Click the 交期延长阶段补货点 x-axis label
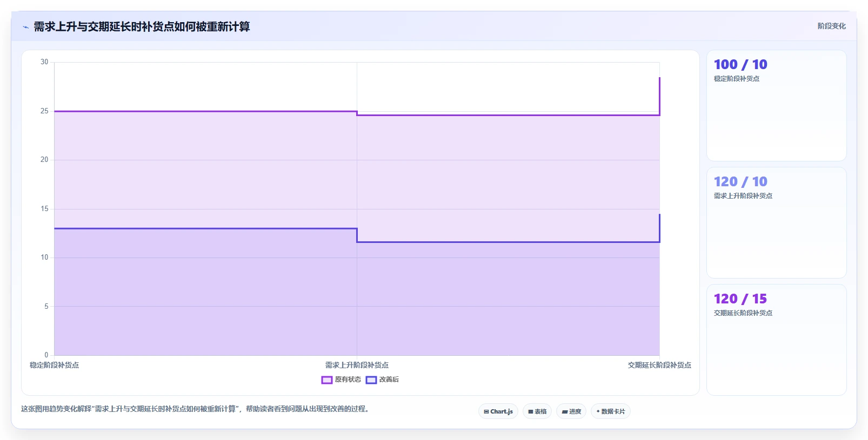This screenshot has width=868, height=440. point(659,365)
